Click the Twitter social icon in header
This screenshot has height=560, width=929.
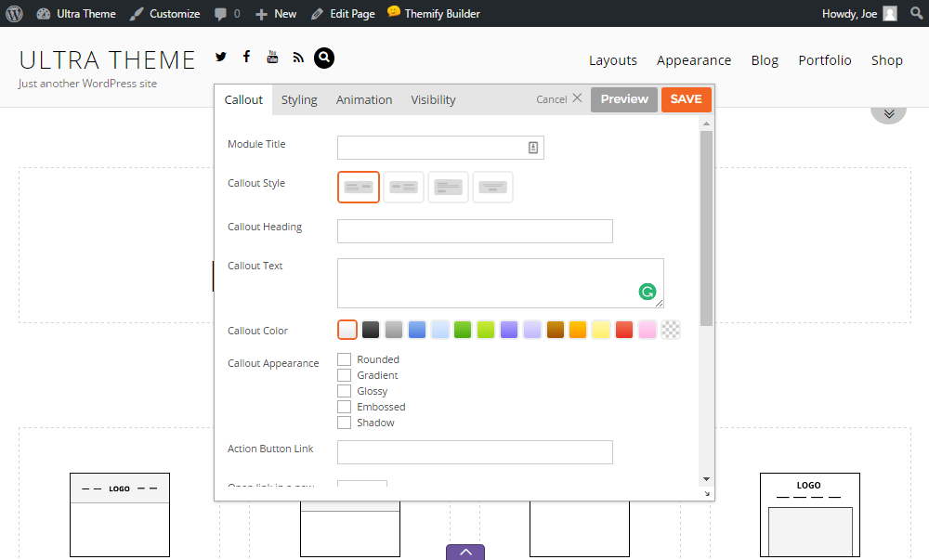click(x=221, y=58)
